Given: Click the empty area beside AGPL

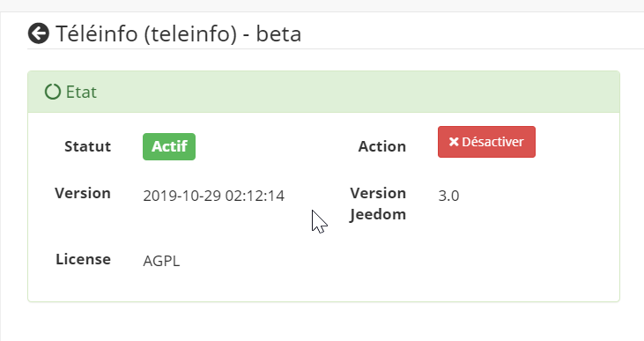Looking at the screenshot, I should [370, 261].
